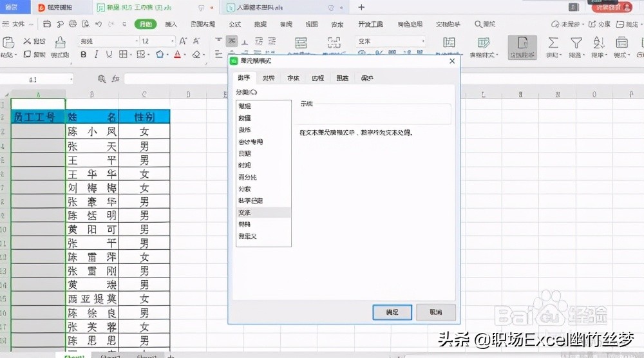Click the conditional formatting icon
The image size is (644, 358).
pos(449,42)
